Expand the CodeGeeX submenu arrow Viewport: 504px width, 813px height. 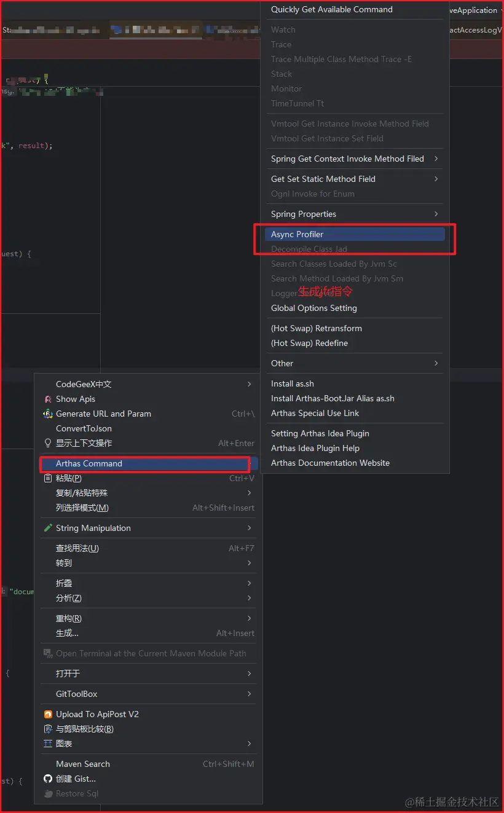coord(249,384)
